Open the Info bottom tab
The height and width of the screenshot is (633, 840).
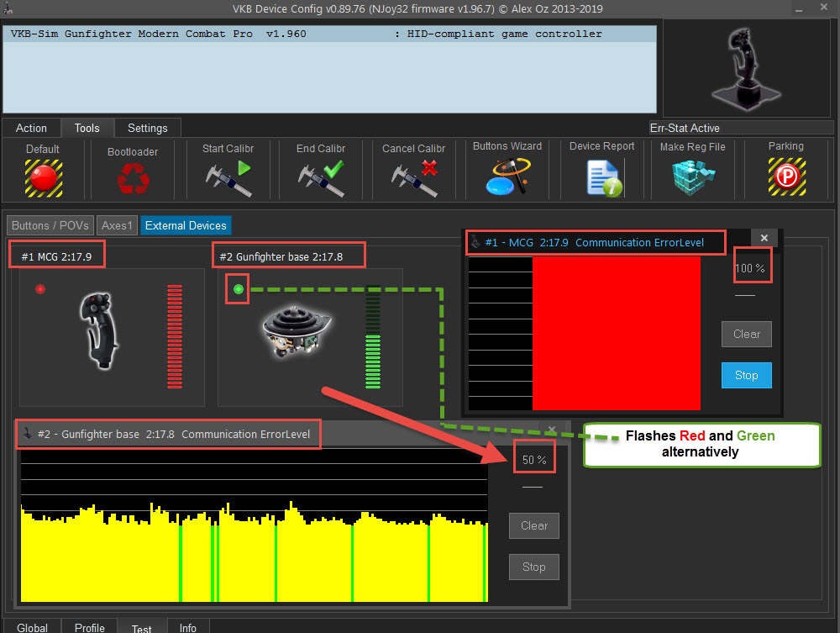pos(187,627)
